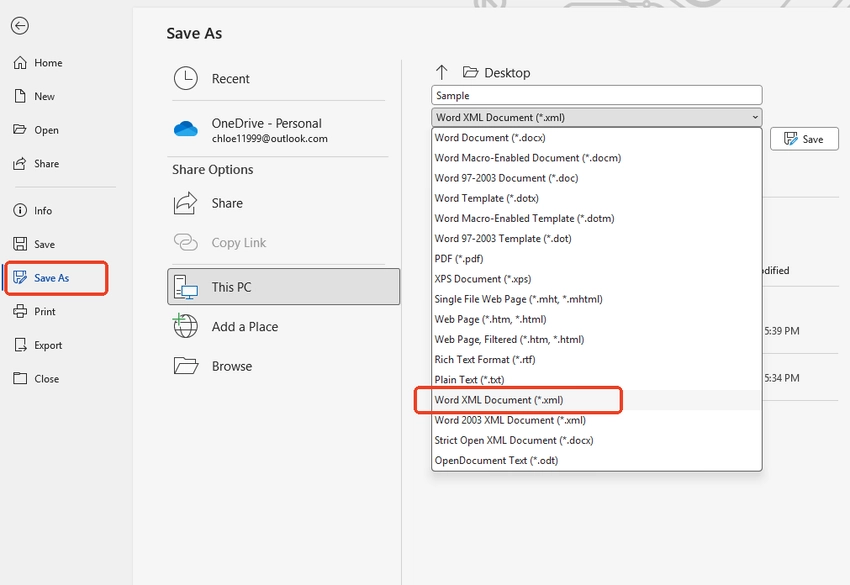Click the Desktop folder icon in path
This screenshot has height=585, width=850.
(x=470, y=72)
